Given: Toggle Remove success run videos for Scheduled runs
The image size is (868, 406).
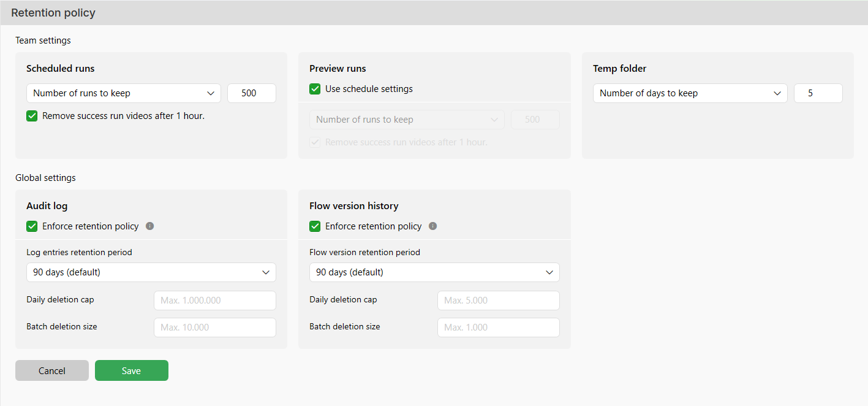Looking at the screenshot, I should coord(32,116).
